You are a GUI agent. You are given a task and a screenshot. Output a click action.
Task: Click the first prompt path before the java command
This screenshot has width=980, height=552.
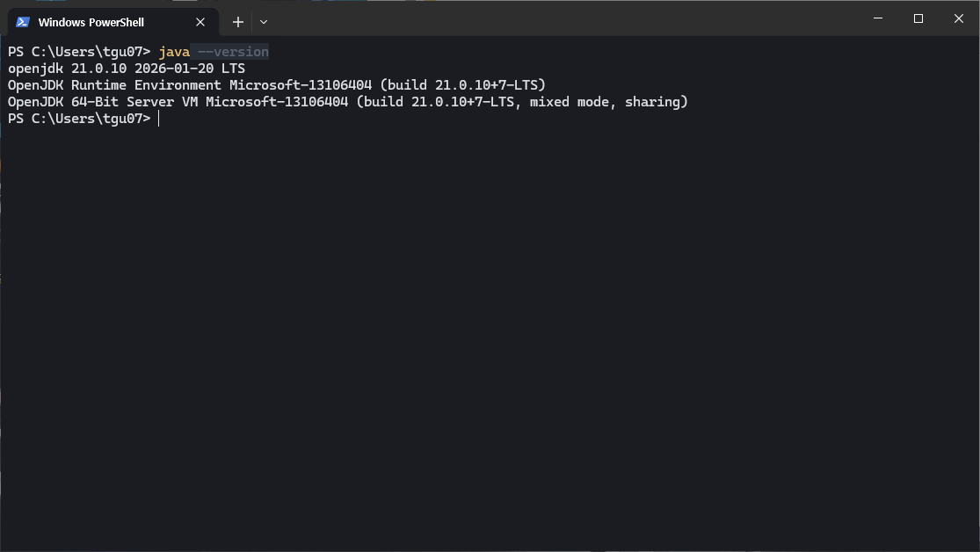pyautogui.click(x=79, y=52)
